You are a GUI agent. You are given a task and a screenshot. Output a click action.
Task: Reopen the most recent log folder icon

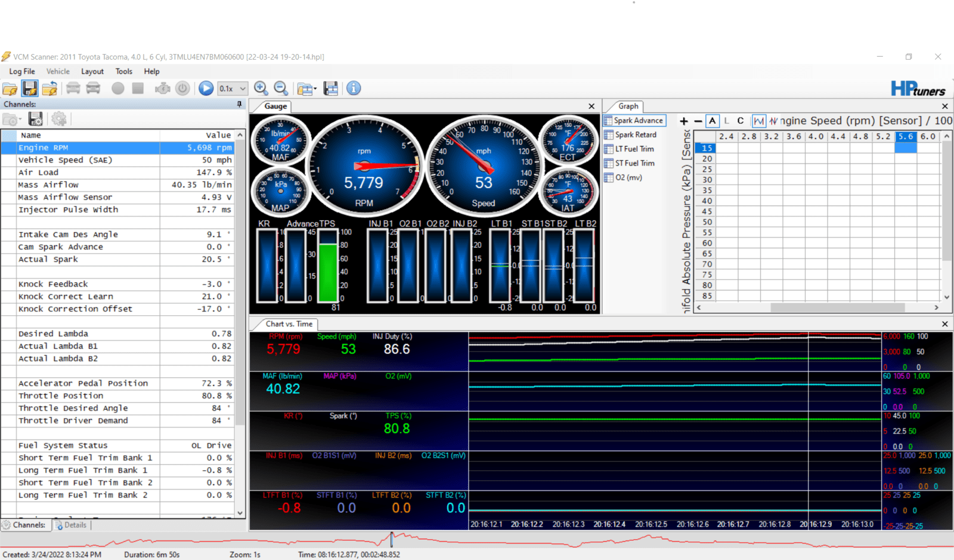[x=49, y=89]
